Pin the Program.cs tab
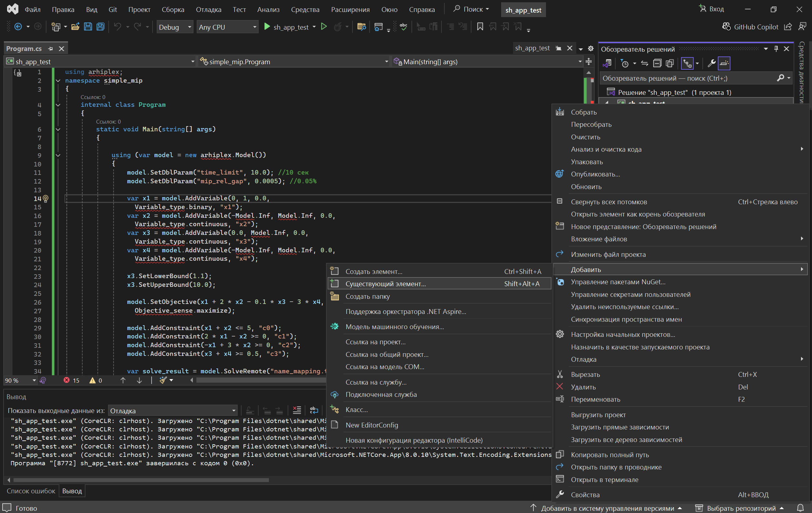 pyautogui.click(x=51, y=49)
